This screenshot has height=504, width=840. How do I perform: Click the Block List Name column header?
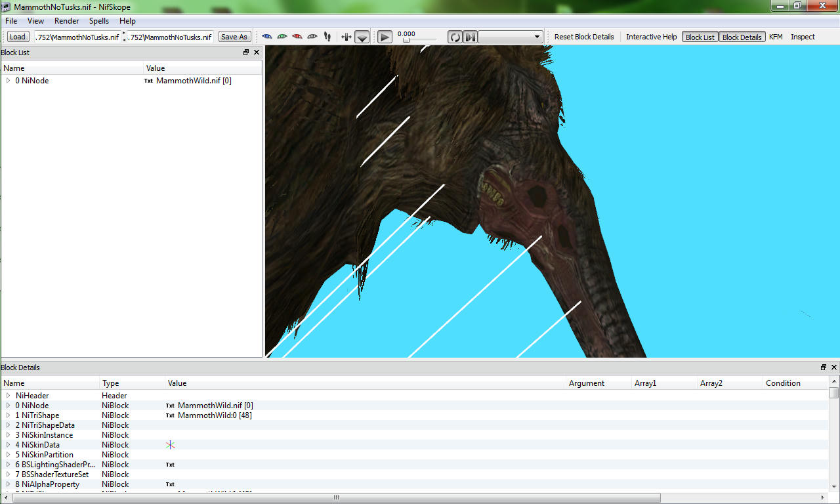click(72, 68)
